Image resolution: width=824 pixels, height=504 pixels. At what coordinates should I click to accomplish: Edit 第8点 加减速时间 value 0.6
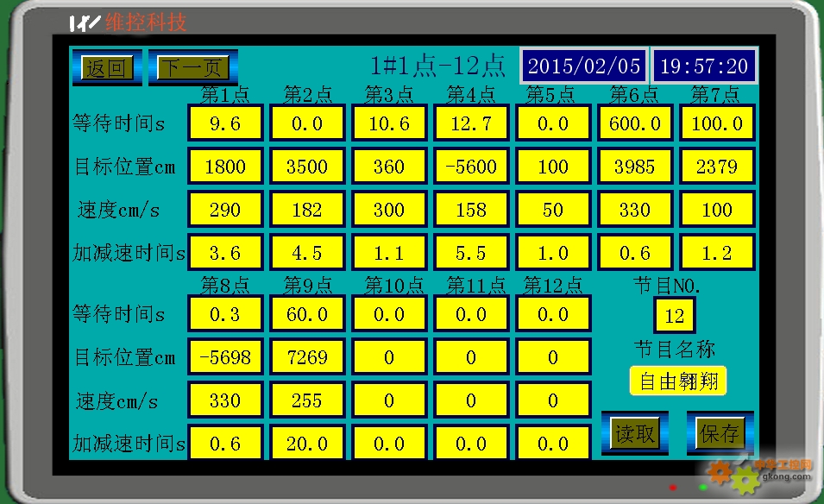pos(225,443)
